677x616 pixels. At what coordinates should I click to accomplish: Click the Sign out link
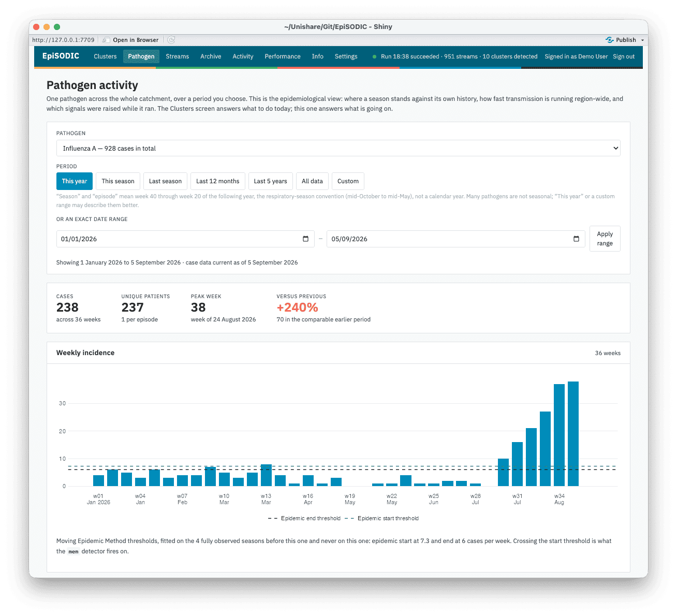click(624, 56)
